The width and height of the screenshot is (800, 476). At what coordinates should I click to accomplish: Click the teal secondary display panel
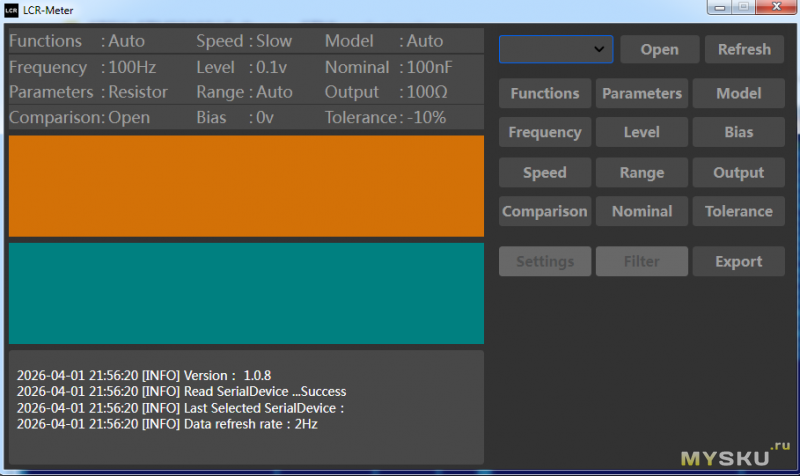click(246, 293)
